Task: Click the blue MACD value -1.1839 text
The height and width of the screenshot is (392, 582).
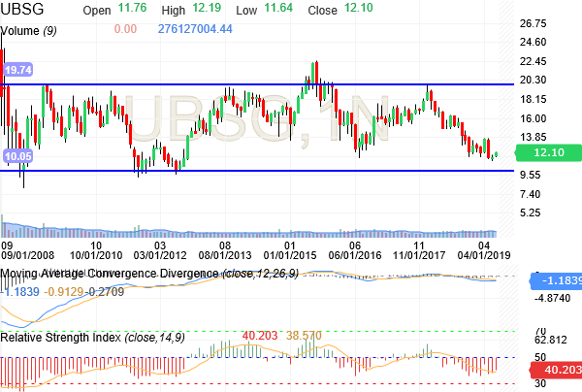Action: (x=20, y=292)
